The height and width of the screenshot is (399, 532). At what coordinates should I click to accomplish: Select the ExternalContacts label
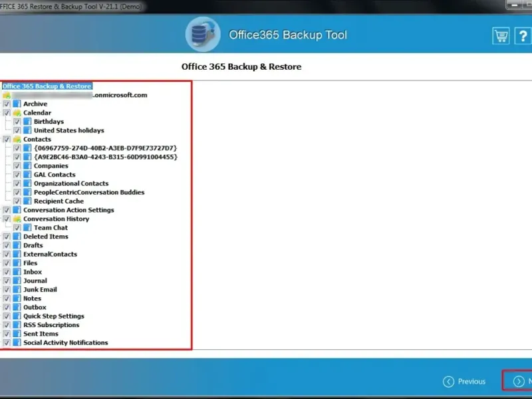click(51, 254)
